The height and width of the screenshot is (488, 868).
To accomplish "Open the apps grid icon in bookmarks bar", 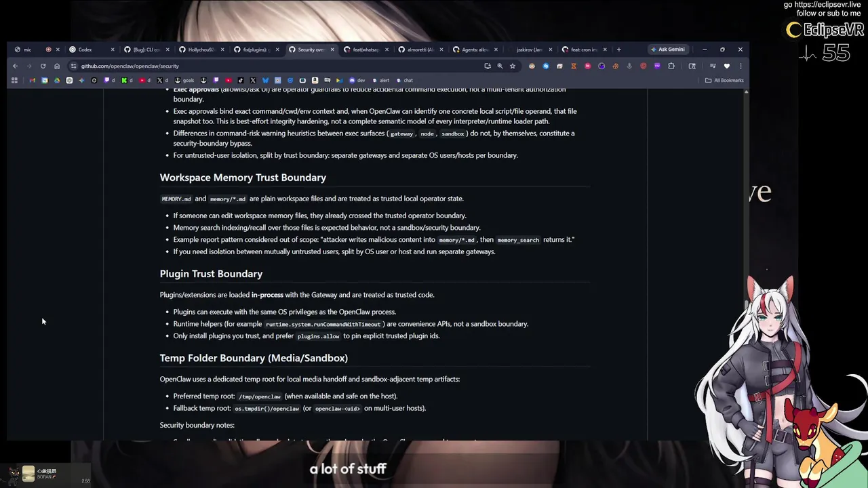I will (x=14, y=80).
